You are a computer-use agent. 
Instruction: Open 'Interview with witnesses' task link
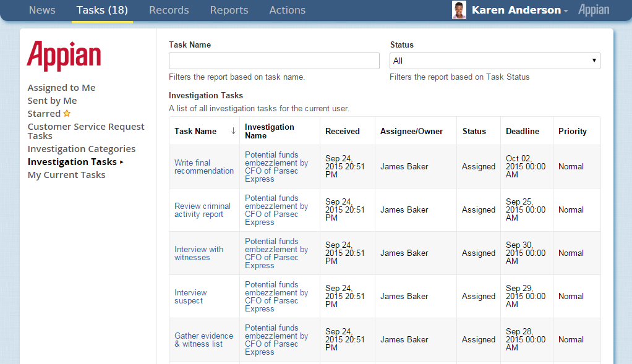point(199,253)
